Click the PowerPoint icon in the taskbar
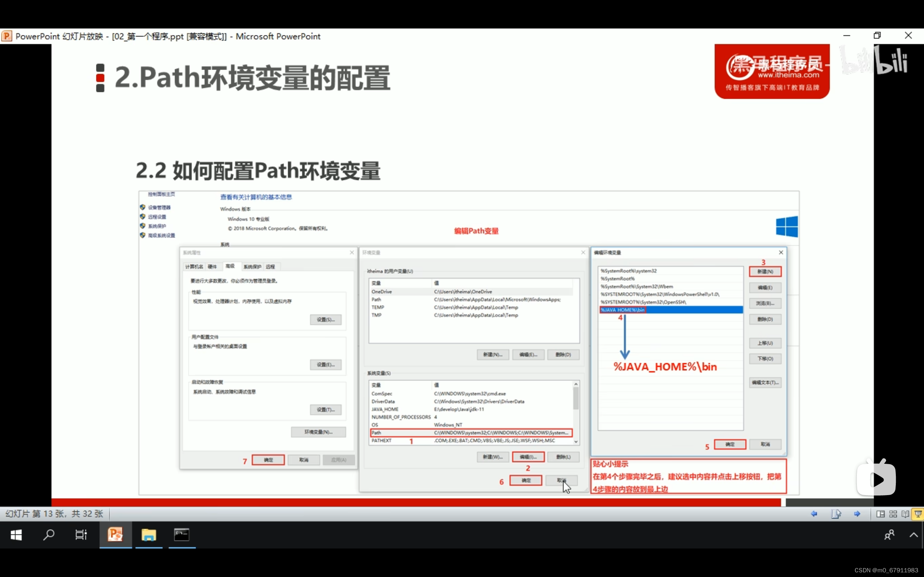Screen dimensions: 924x577 click(x=115, y=535)
